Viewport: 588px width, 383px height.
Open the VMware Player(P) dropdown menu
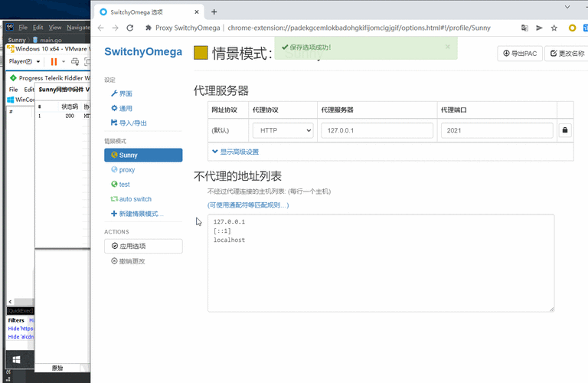tap(24, 61)
